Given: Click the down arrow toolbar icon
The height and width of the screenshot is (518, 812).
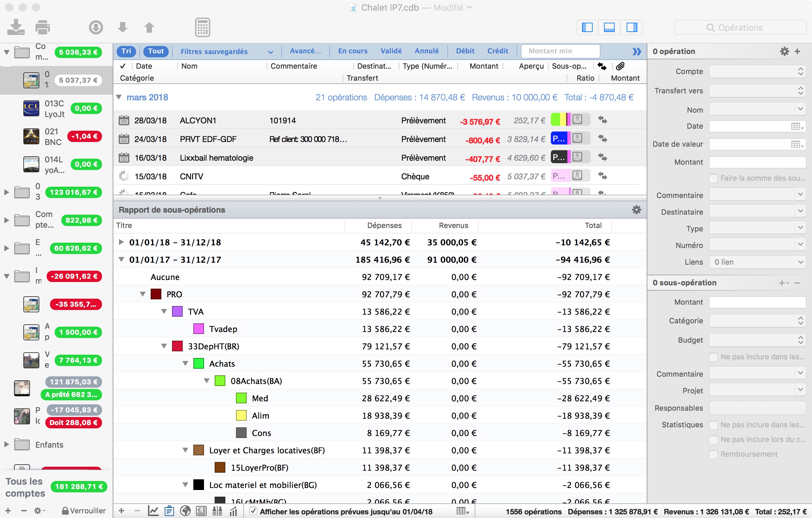Looking at the screenshot, I should tap(123, 27).
